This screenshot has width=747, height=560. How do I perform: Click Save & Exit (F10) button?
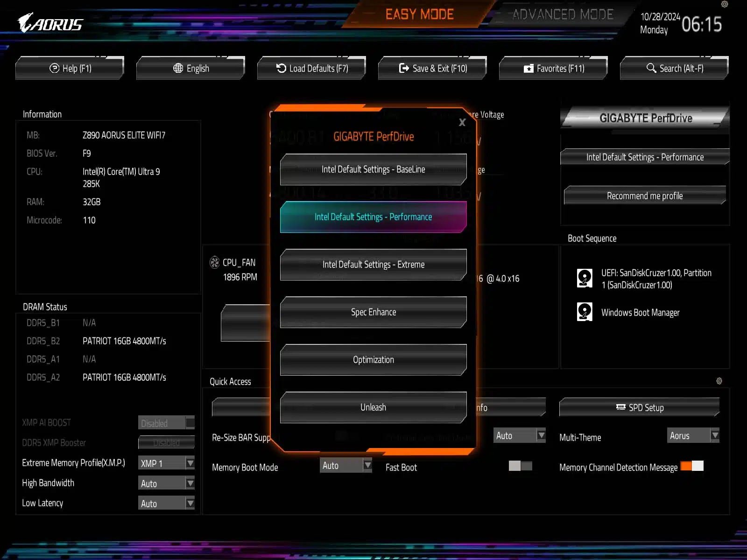[x=432, y=68]
